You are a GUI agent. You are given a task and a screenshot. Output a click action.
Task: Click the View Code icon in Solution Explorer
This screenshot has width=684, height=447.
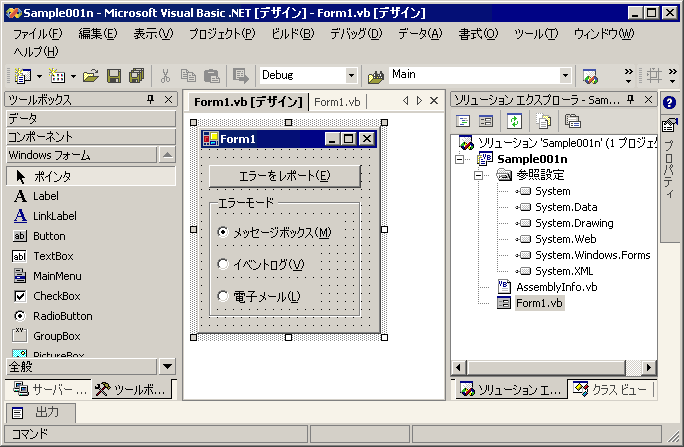(x=463, y=121)
